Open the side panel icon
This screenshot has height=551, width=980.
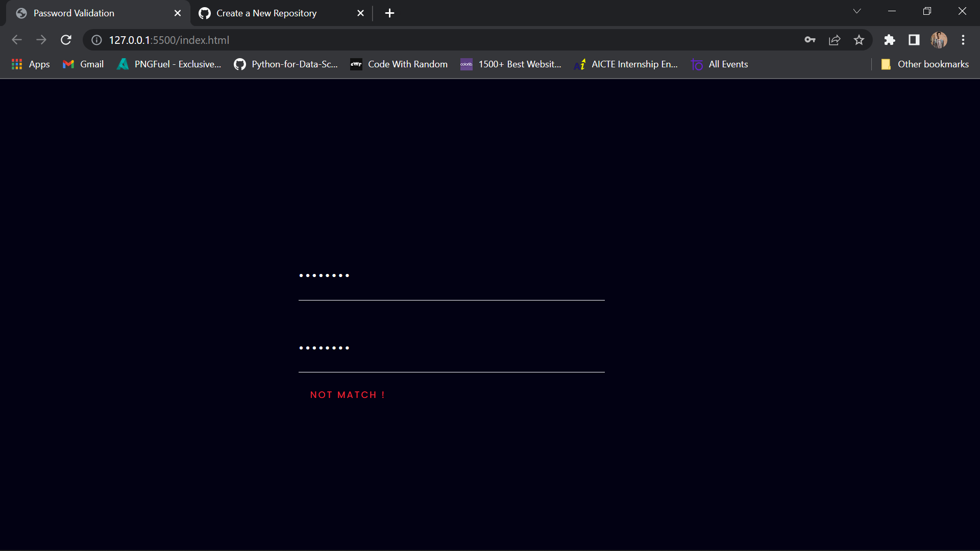[x=914, y=40]
